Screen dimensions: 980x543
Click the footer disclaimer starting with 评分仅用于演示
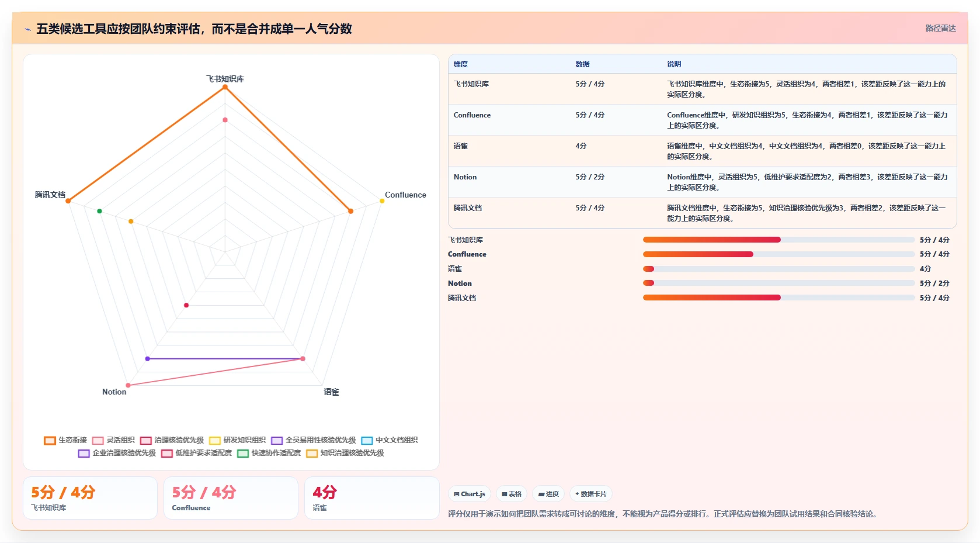[663, 514]
